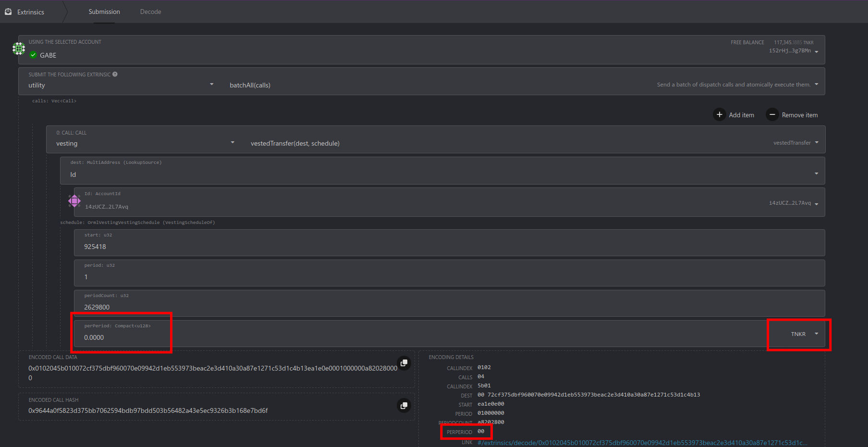Follow the extrinsics decode link at the bottom
Image resolution: width=868 pixels, height=447 pixels.
pos(642,442)
